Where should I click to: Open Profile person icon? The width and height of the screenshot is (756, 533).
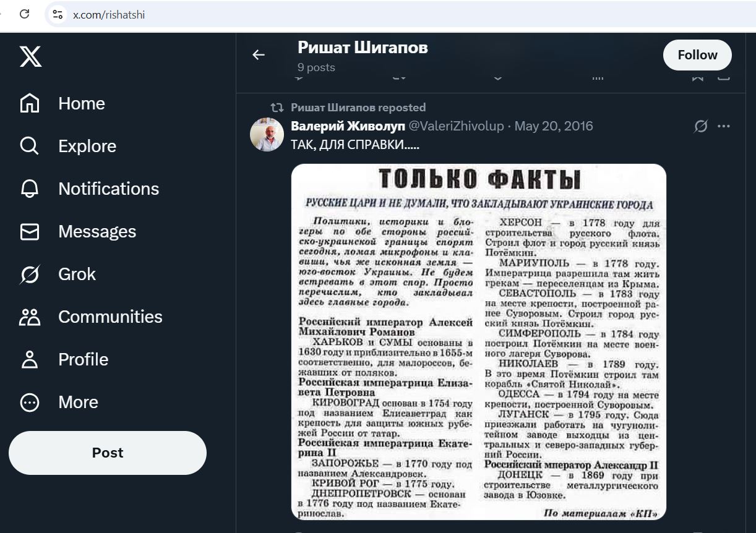coord(29,359)
